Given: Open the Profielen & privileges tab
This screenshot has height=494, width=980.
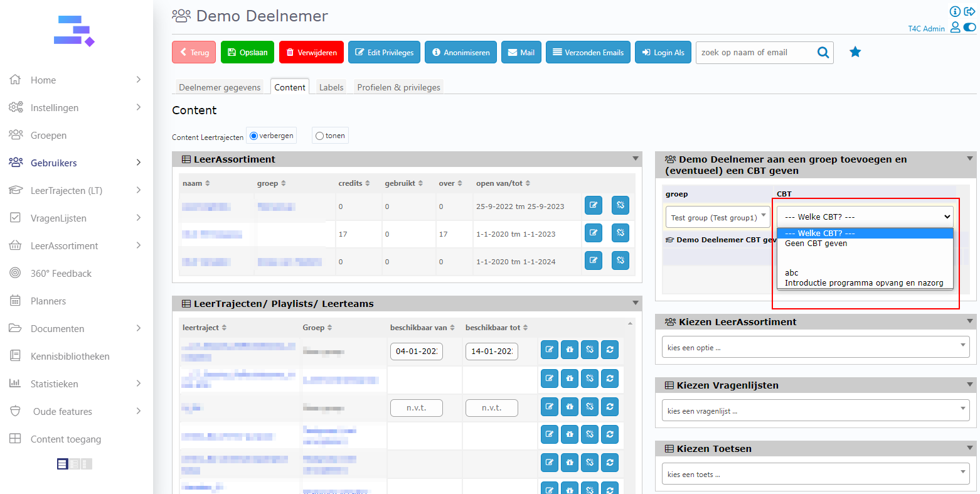Looking at the screenshot, I should [398, 87].
